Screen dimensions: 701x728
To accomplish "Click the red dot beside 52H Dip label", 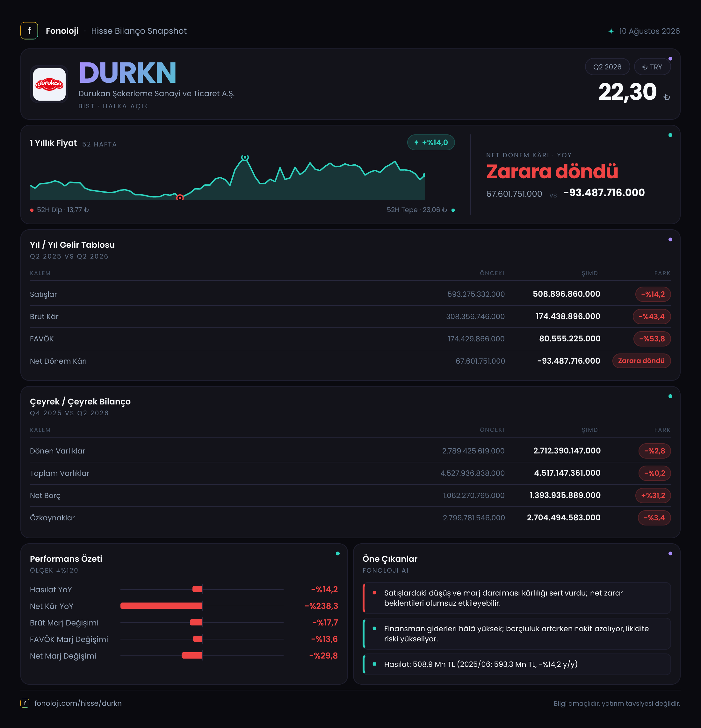I will pos(32,210).
